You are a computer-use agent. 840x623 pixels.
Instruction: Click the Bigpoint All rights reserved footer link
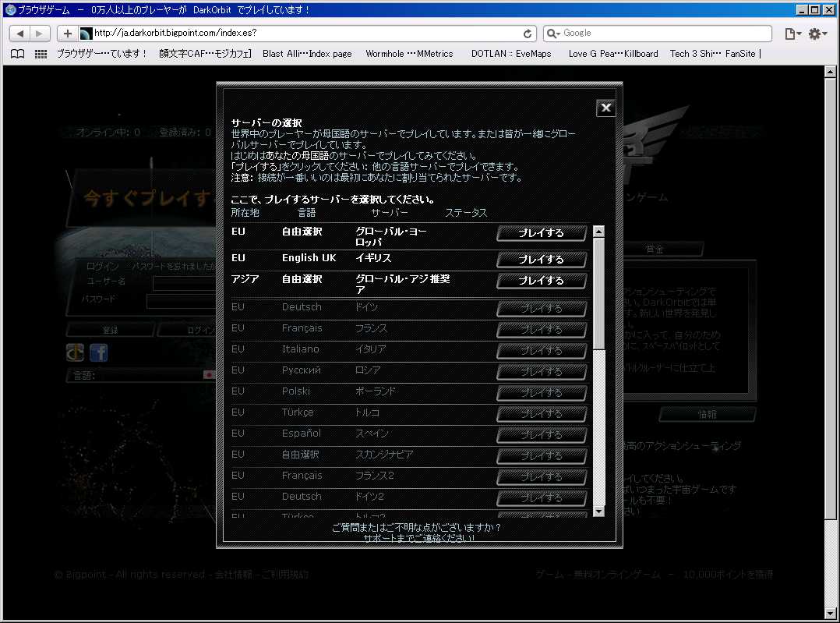(x=129, y=574)
